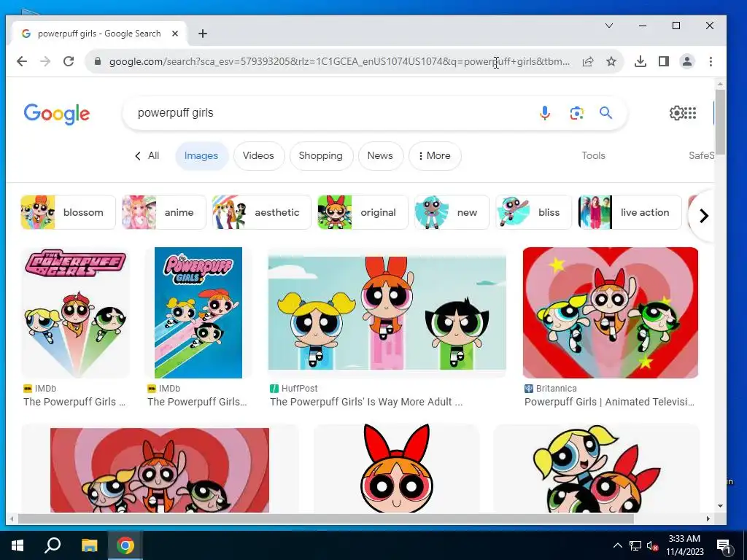Open the second-row image of three girls huddled together
Image resolution: width=747 pixels, height=560 pixels.
pyautogui.click(x=597, y=469)
